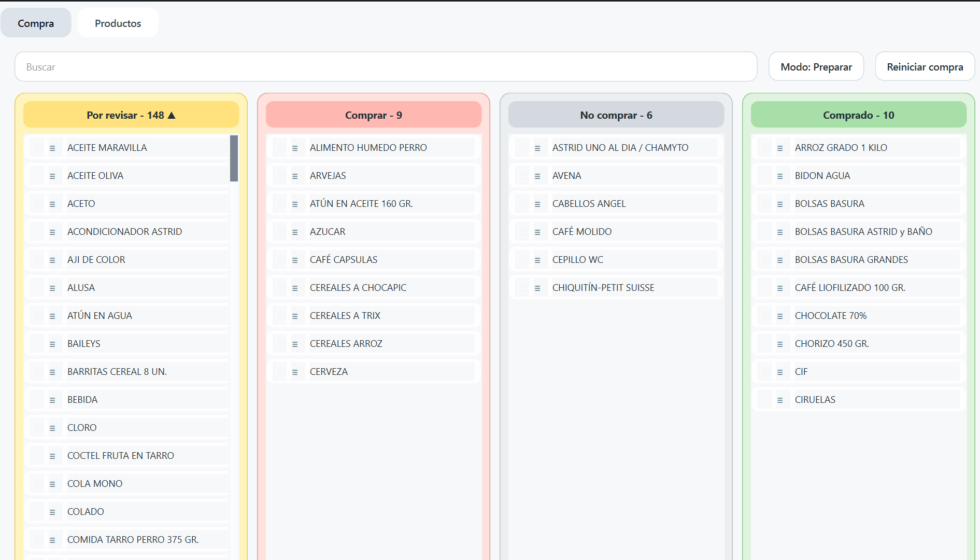Click drag handle icon for CEREALES A TRIX
The image size is (980, 560).
295,316
